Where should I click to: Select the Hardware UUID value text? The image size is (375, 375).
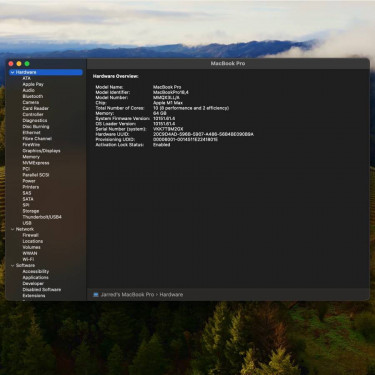tap(203, 134)
